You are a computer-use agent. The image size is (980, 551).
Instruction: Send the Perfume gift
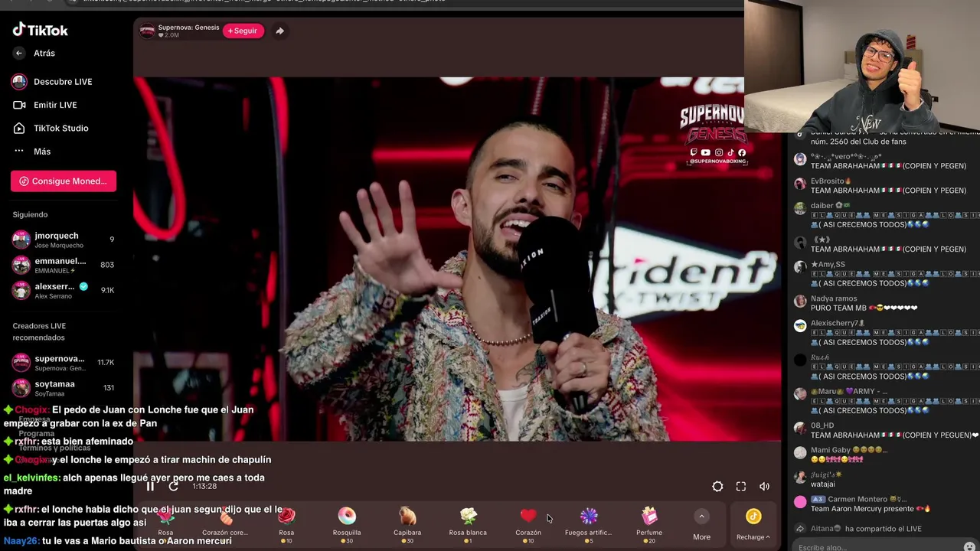click(x=649, y=525)
